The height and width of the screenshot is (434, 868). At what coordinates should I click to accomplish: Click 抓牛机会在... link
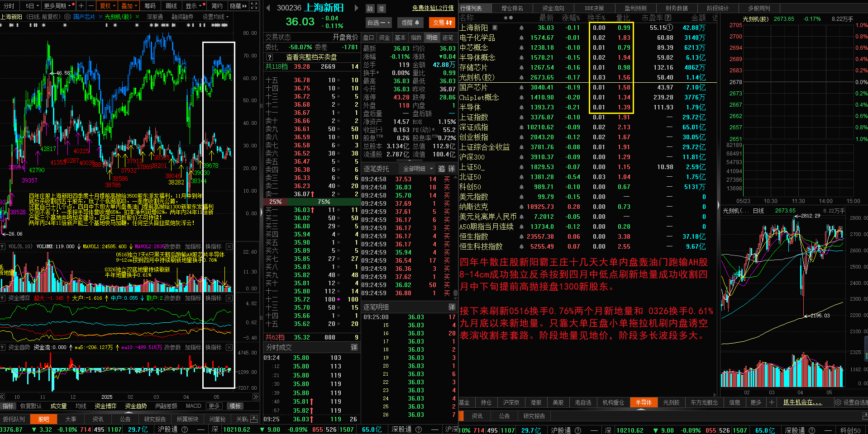point(802,402)
